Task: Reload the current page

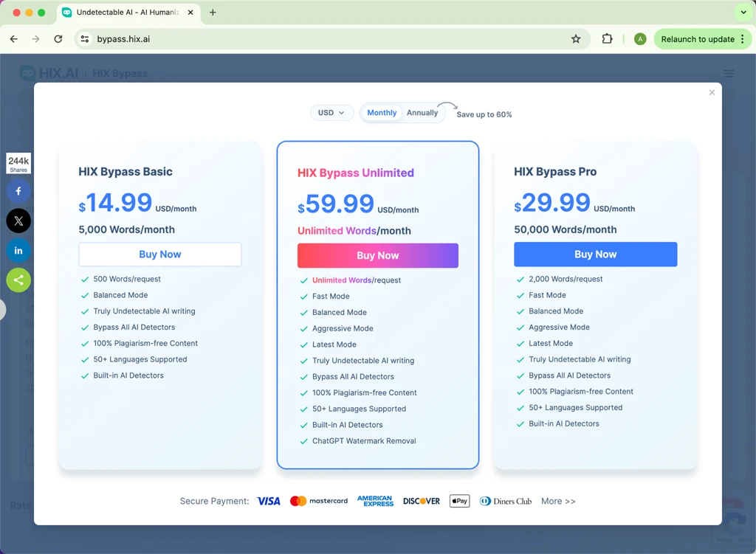Action: point(58,39)
